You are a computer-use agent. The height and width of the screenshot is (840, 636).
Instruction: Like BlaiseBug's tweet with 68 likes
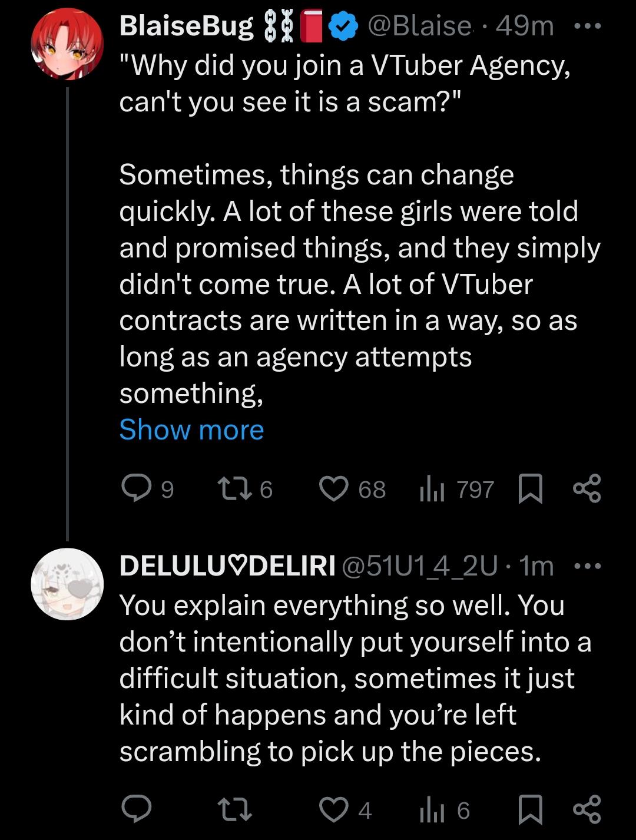coord(334,488)
